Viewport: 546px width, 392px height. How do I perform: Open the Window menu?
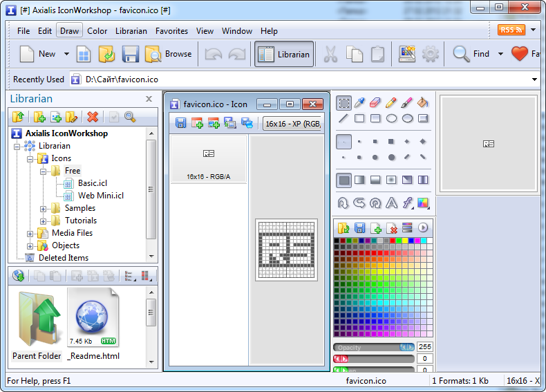click(x=237, y=31)
